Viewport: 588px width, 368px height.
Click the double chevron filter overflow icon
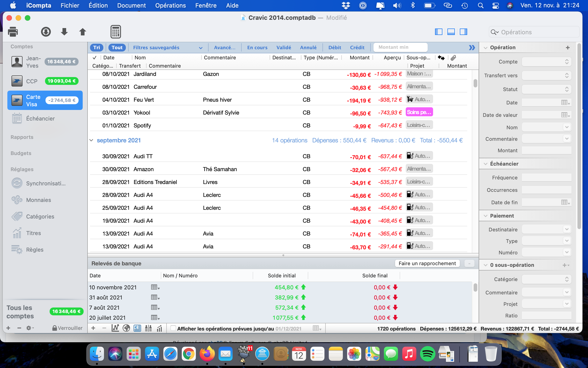(472, 47)
